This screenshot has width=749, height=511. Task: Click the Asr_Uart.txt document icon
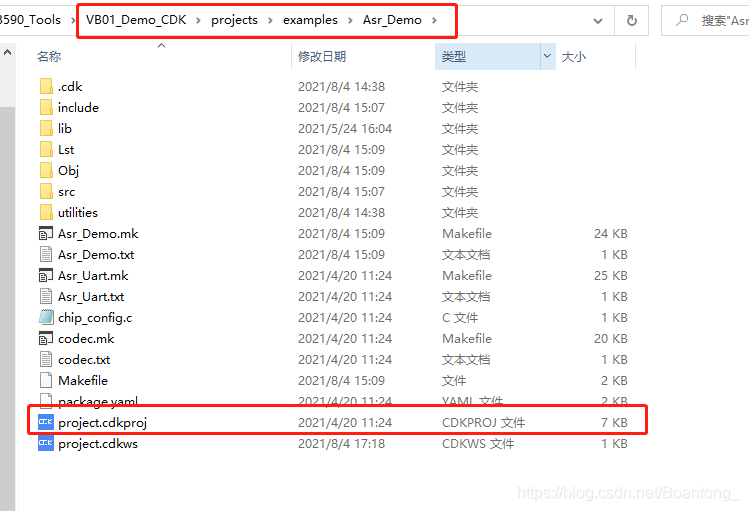[x=46, y=297]
